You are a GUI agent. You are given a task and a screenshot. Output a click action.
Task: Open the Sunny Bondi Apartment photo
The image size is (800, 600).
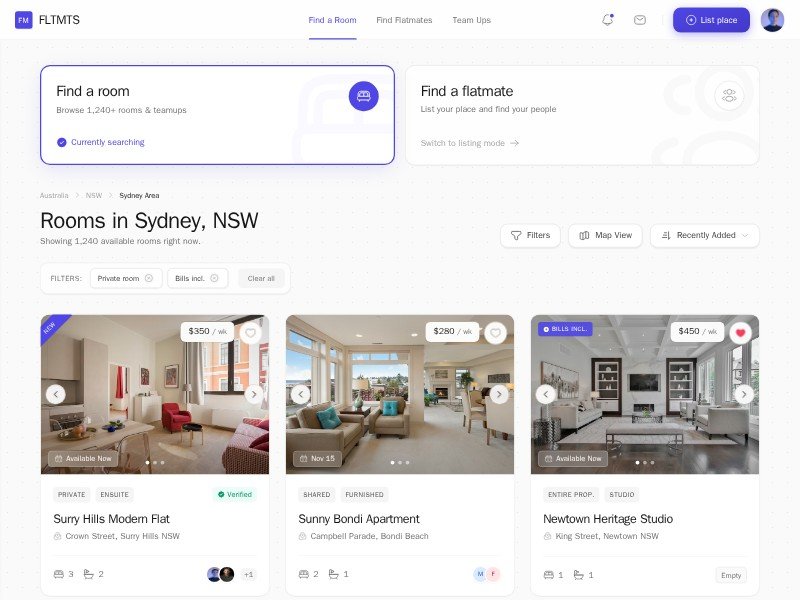pyautogui.click(x=399, y=394)
